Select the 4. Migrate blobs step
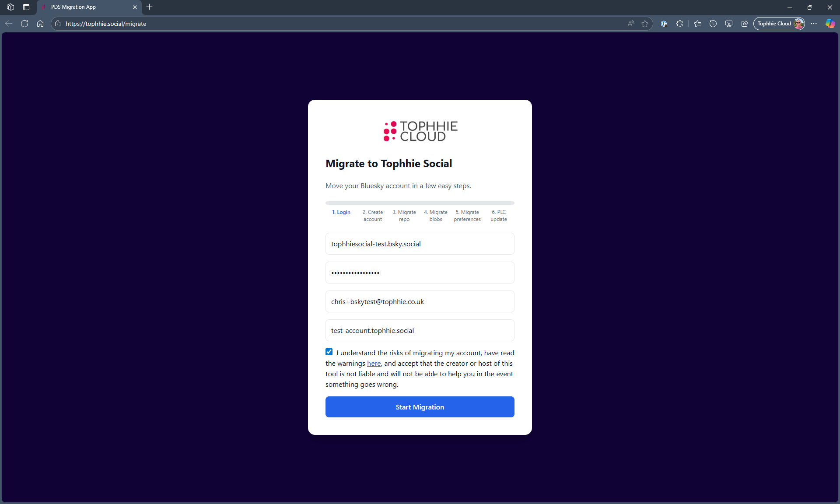The image size is (840, 504). coord(436,216)
